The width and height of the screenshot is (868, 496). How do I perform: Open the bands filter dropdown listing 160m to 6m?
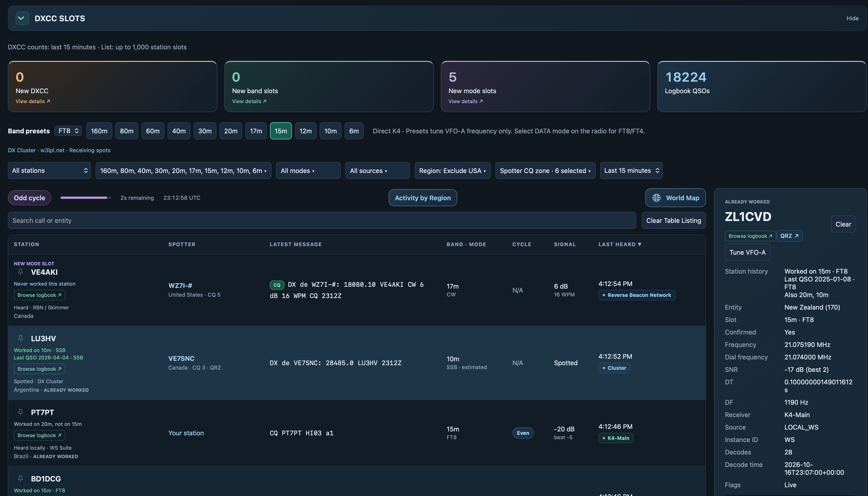[183, 171]
